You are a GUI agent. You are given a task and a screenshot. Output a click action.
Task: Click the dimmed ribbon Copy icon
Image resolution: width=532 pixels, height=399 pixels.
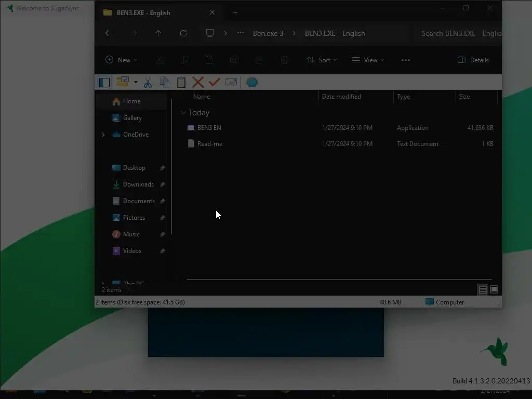point(184,60)
